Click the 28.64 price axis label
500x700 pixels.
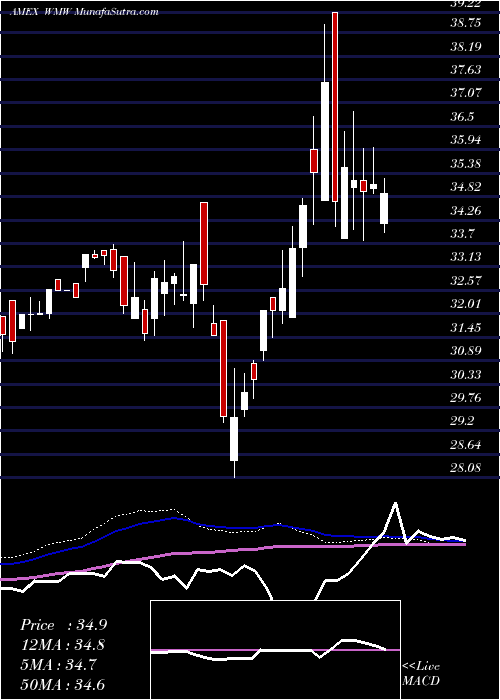tap(466, 445)
